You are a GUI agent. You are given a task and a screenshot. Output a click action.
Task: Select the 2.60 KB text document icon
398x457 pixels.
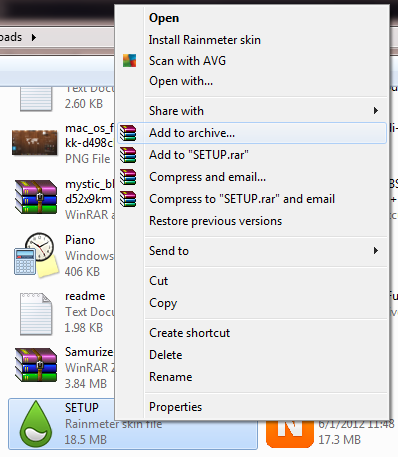(36, 99)
